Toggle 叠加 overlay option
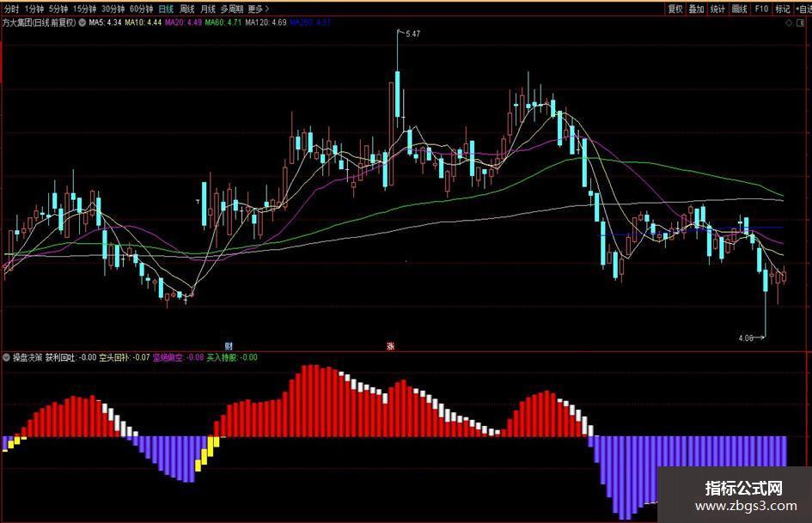This screenshot has width=812, height=523. pyautogui.click(x=696, y=9)
